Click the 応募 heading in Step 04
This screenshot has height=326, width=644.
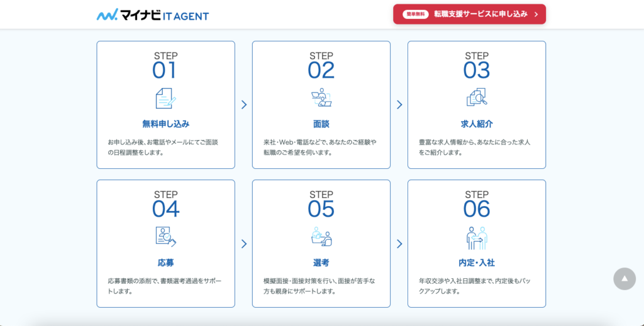(165, 263)
